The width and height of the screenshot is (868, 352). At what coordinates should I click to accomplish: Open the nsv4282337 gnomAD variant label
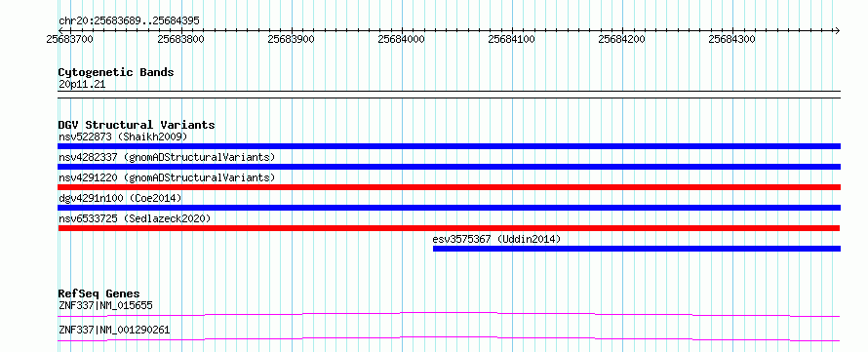tap(167, 157)
